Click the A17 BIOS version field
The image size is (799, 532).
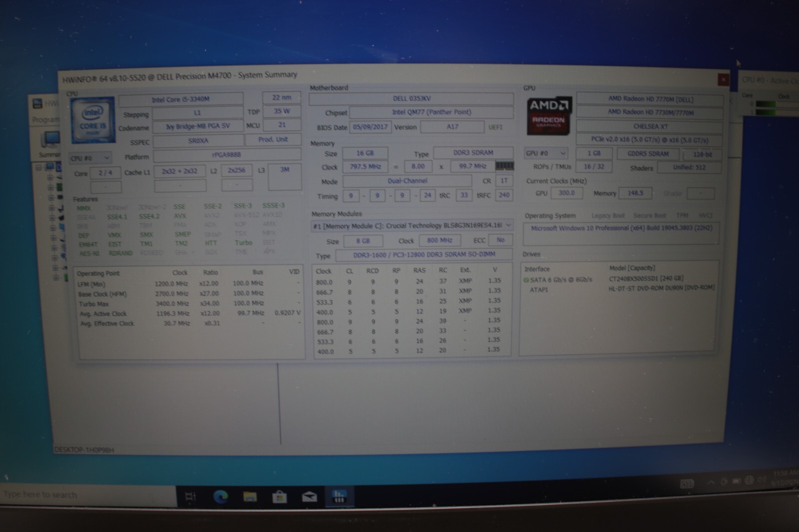point(452,127)
